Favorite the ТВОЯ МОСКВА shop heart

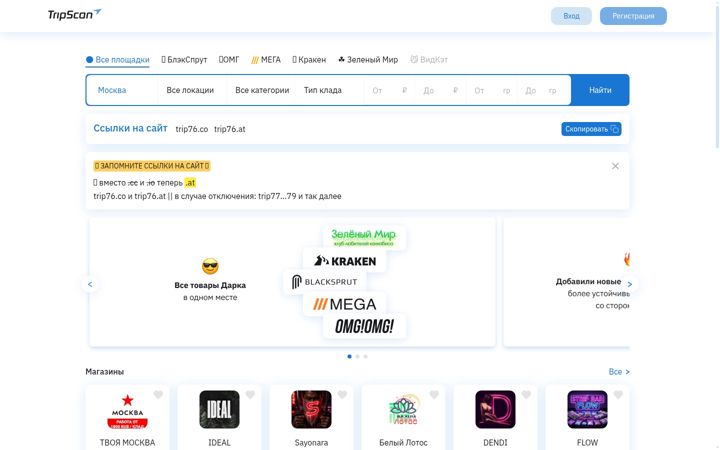158,394
